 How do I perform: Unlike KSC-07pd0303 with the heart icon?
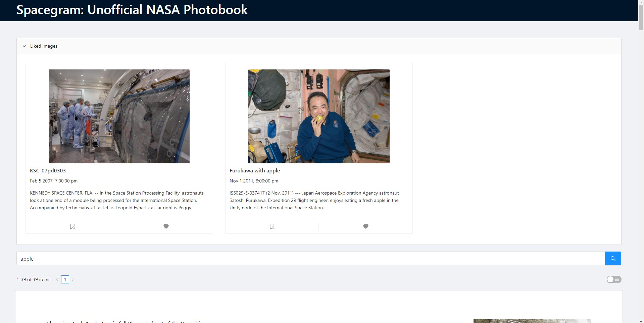(166, 226)
